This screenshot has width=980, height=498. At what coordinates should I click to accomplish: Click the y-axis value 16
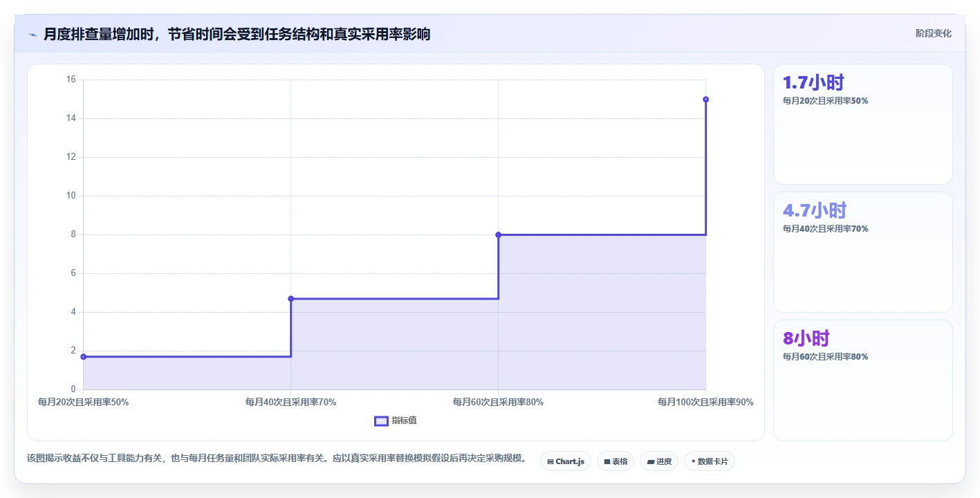pos(71,80)
